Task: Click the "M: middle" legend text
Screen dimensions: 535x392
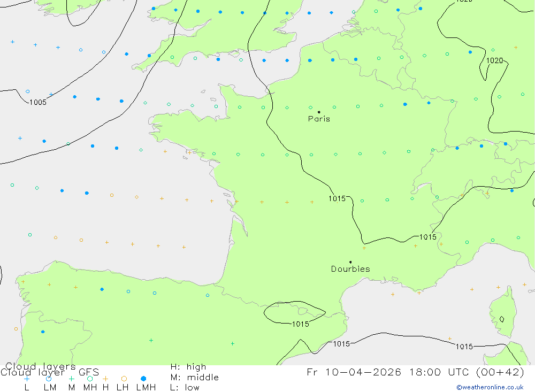Action: (195, 378)
